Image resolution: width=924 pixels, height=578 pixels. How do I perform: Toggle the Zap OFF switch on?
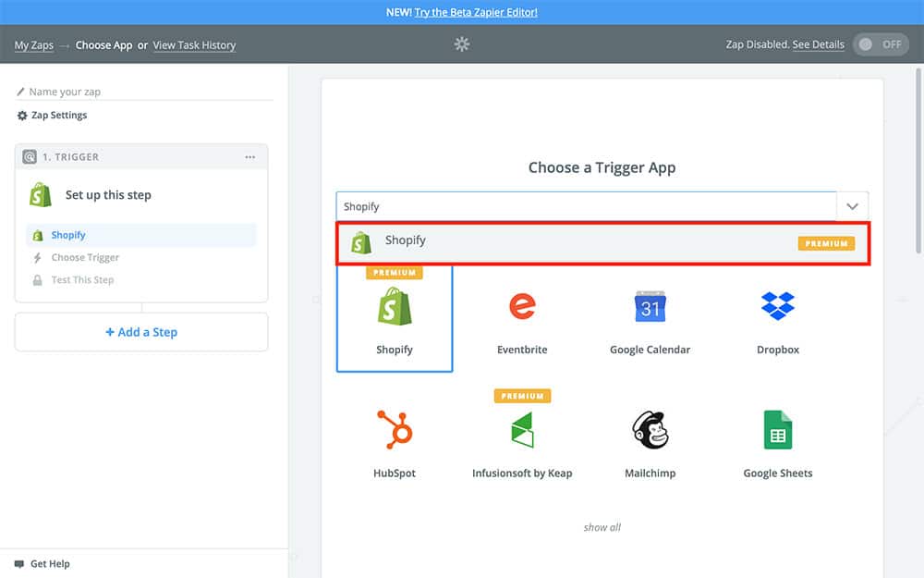(x=880, y=44)
